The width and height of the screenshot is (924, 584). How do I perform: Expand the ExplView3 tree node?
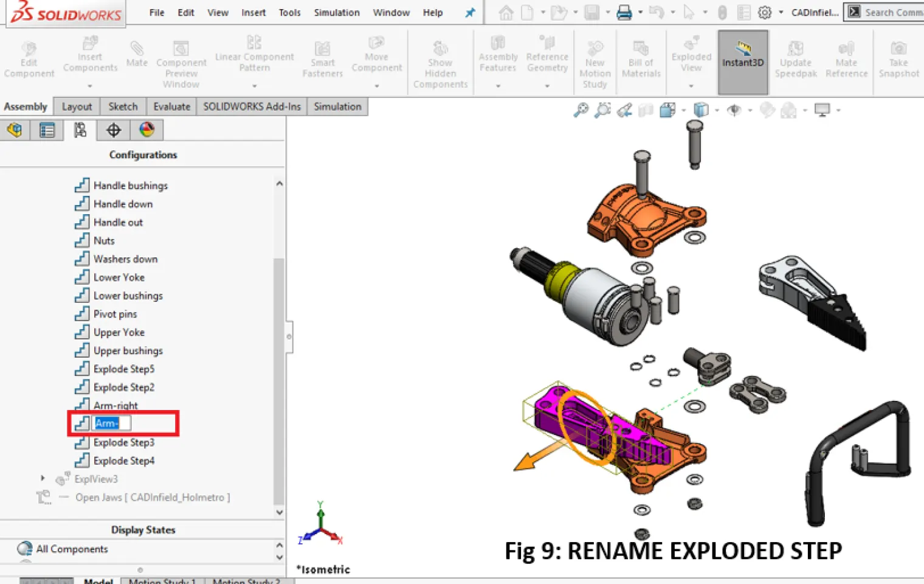(43, 478)
